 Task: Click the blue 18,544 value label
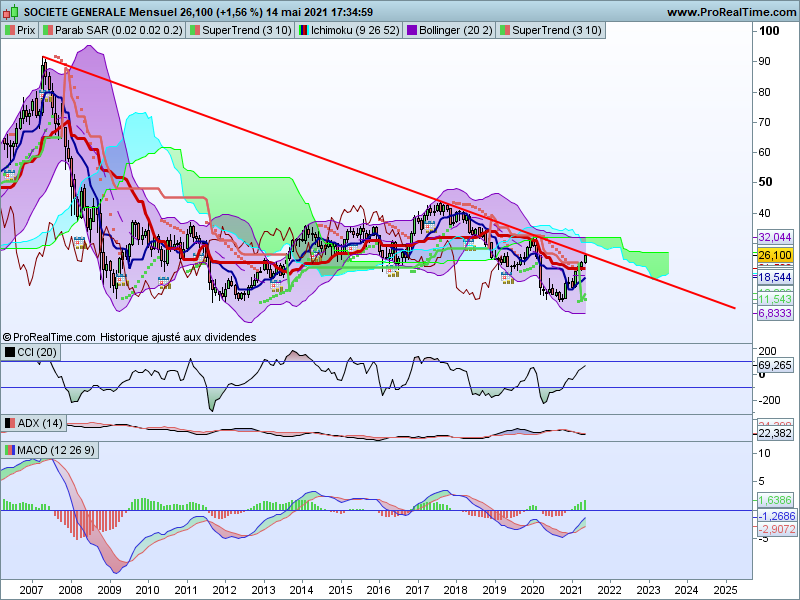[774, 277]
